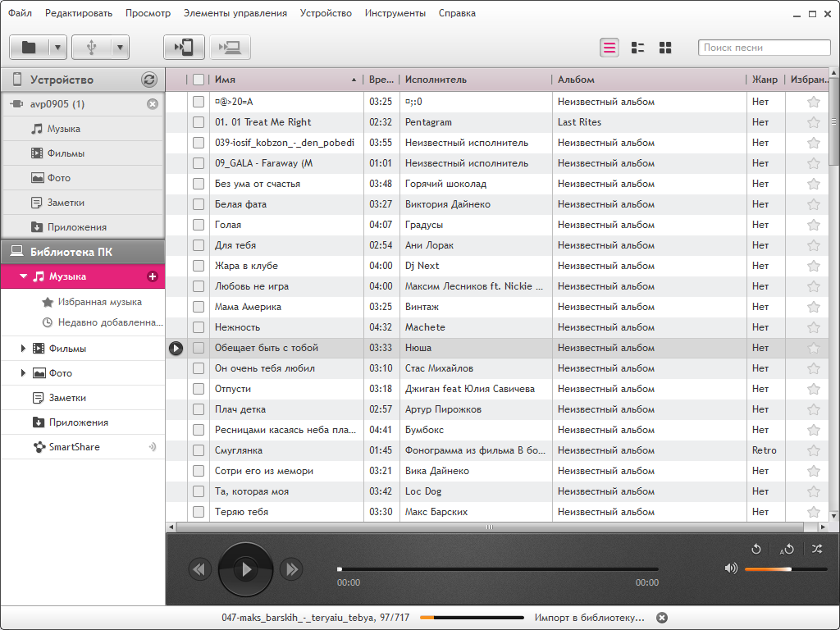This screenshot has height=630, width=840.
Task: Click the play icon beside Обещает быть с тобой
Action: point(176,348)
